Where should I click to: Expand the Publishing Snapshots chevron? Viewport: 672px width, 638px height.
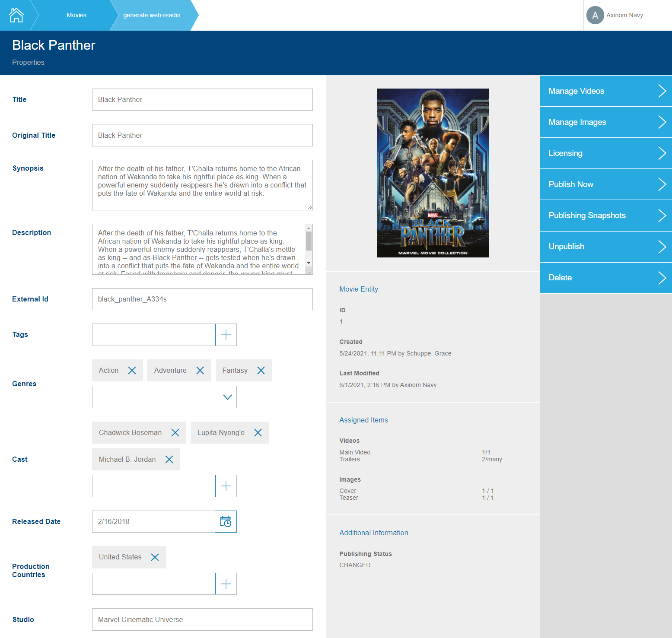pos(662,215)
